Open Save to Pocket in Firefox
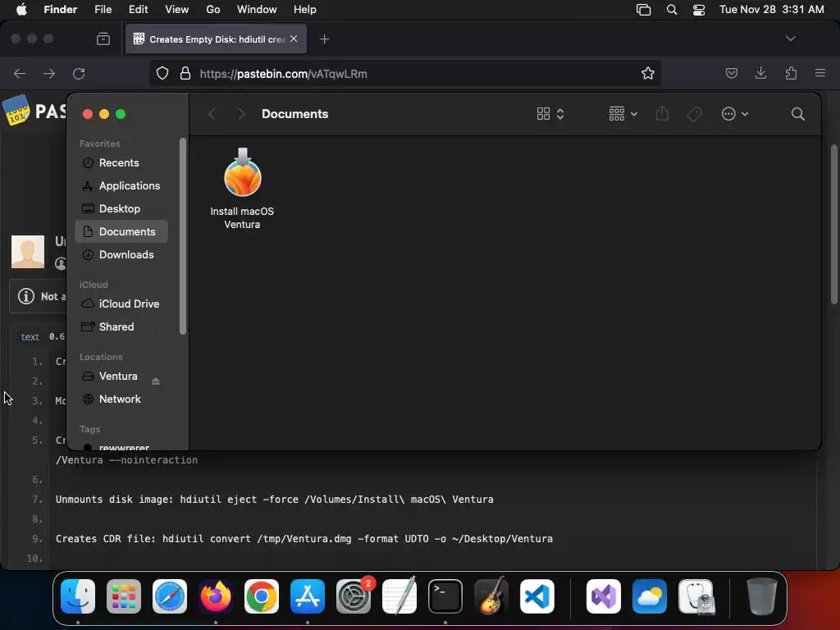The width and height of the screenshot is (840, 630). point(731,73)
